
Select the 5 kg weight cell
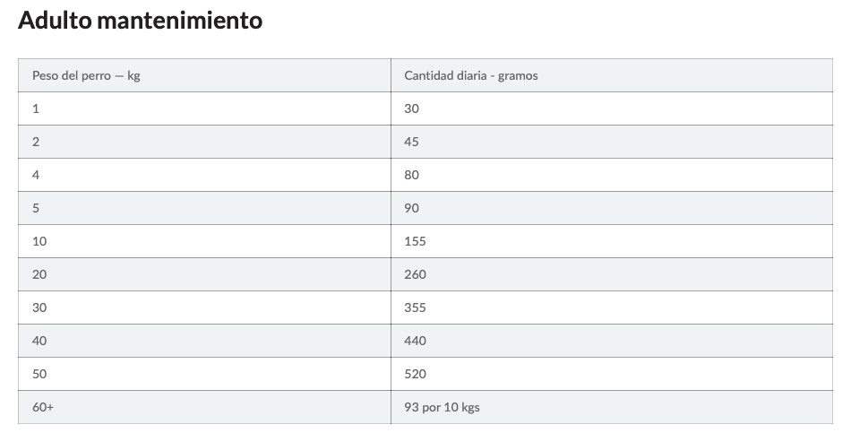click(204, 208)
